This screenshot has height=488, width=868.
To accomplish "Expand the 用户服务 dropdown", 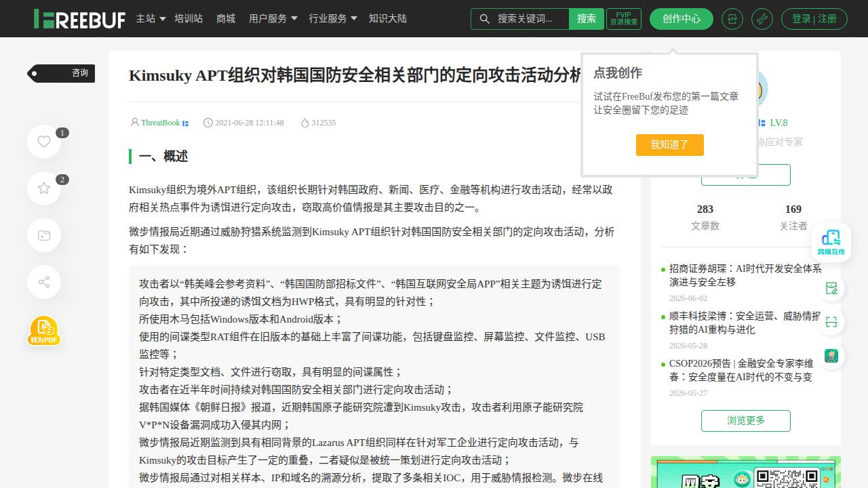I will [273, 19].
